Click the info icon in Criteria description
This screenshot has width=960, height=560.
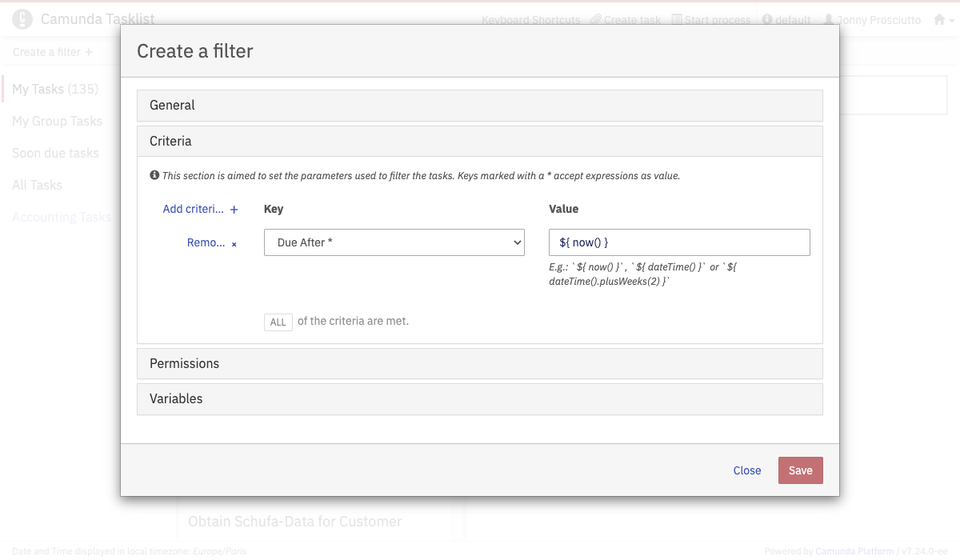pyautogui.click(x=154, y=175)
